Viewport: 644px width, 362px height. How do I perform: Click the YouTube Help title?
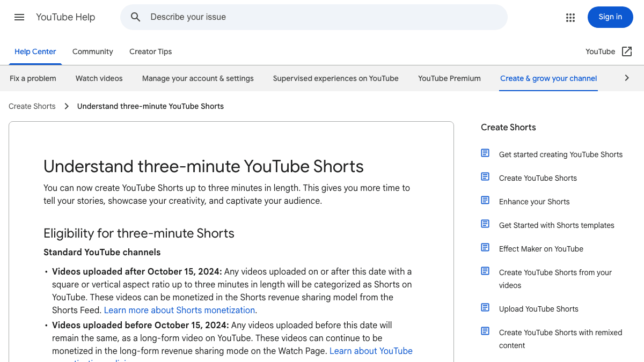65,17
